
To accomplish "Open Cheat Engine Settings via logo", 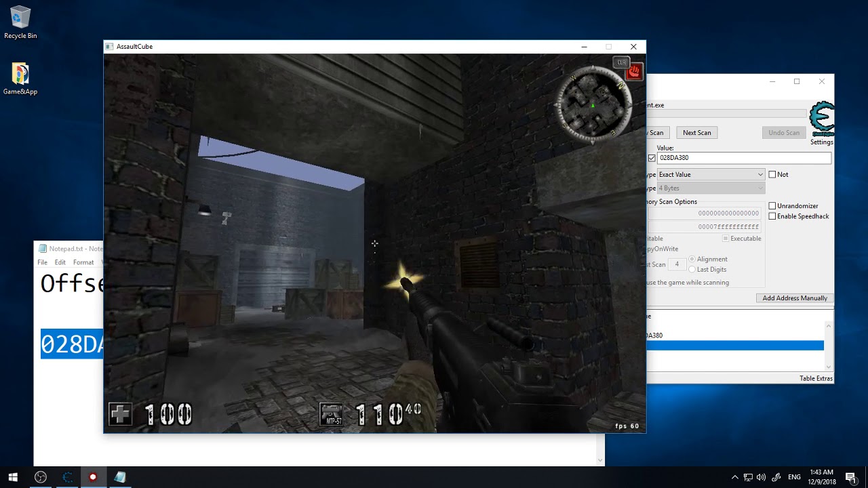I will (x=822, y=119).
